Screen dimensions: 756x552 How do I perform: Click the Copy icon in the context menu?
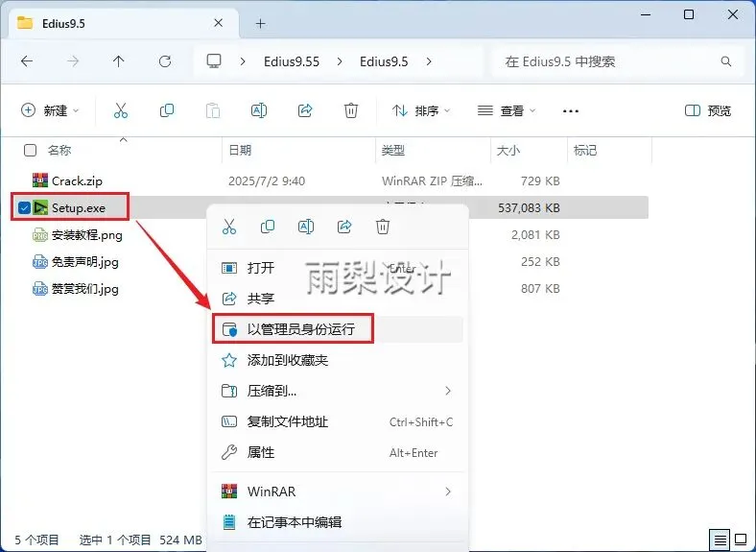point(268,227)
